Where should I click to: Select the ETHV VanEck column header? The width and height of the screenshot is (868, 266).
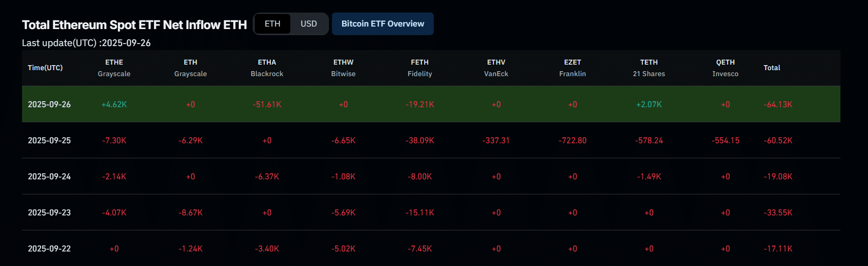(496, 68)
